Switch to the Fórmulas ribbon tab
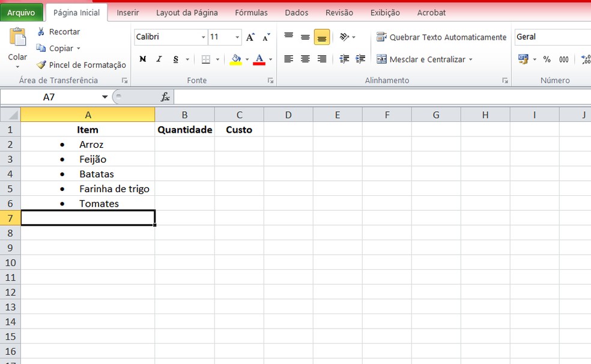Image resolution: width=591 pixels, height=364 pixels. pyautogui.click(x=251, y=12)
